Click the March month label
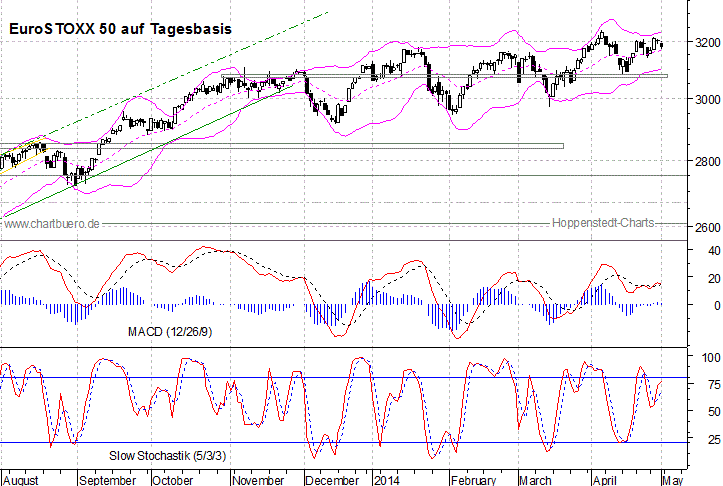This screenshot has height=486, width=723. coord(535,480)
